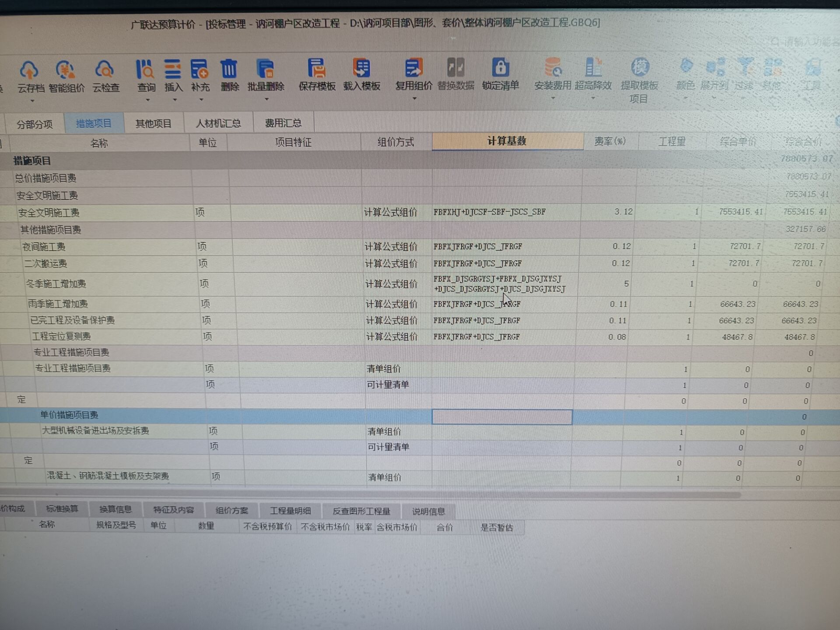Screen dimensions: 840x630
Task: Select the 夜间施工费 row
Action: [420, 247]
